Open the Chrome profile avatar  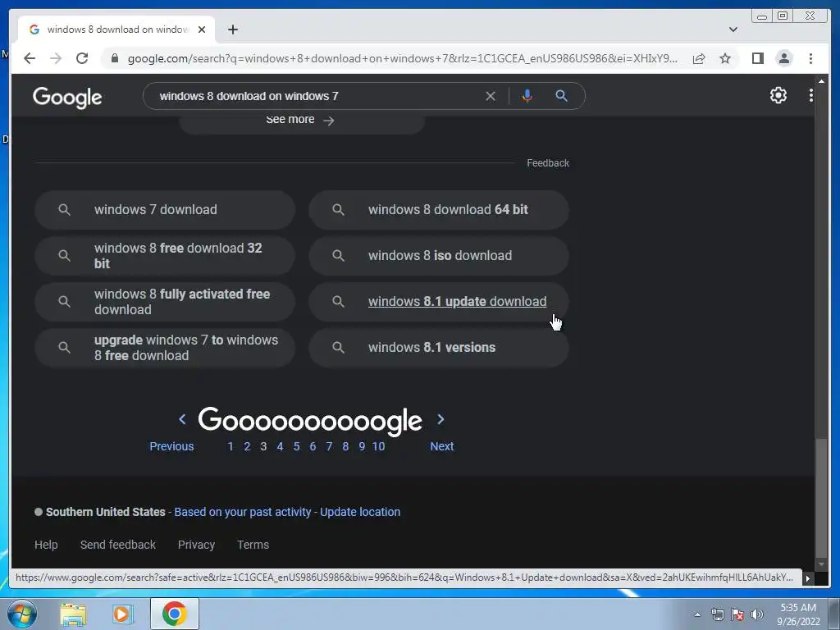(x=783, y=58)
